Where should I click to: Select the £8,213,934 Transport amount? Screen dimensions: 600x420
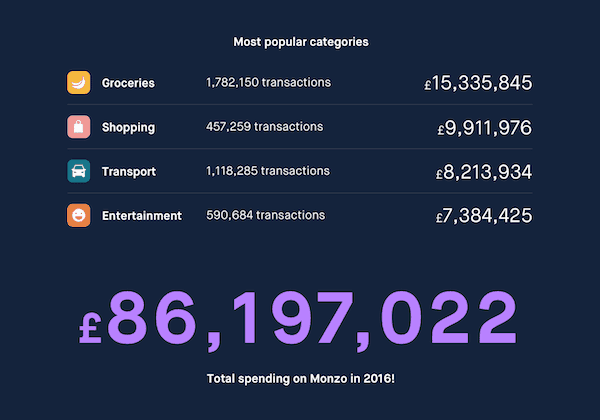click(x=484, y=172)
